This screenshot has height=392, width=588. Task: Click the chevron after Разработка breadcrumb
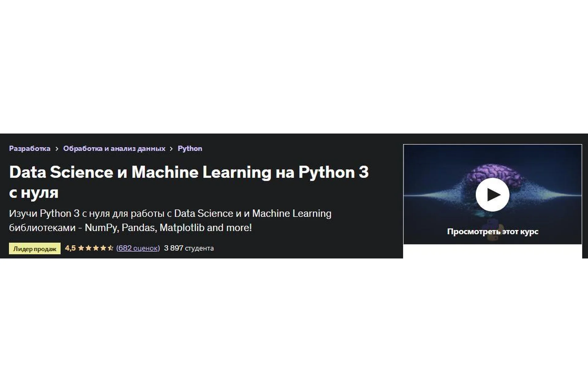[57, 148]
